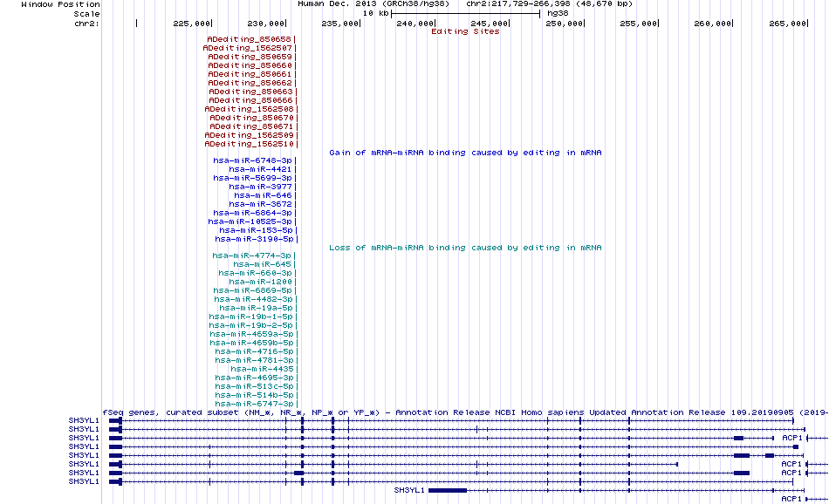The height and width of the screenshot is (504, 829).
Task: Click the ADediting_850658 editing site label
Action: [249, 39]
